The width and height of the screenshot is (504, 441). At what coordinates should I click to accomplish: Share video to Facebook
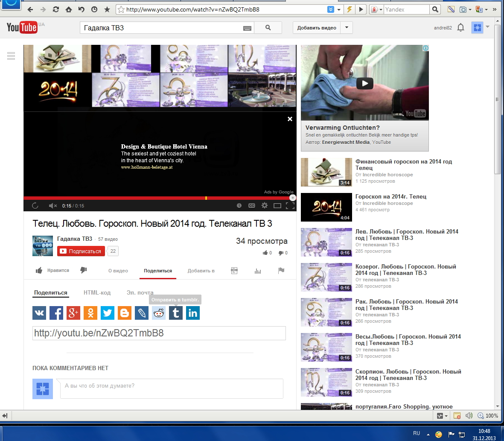(56, 313)
